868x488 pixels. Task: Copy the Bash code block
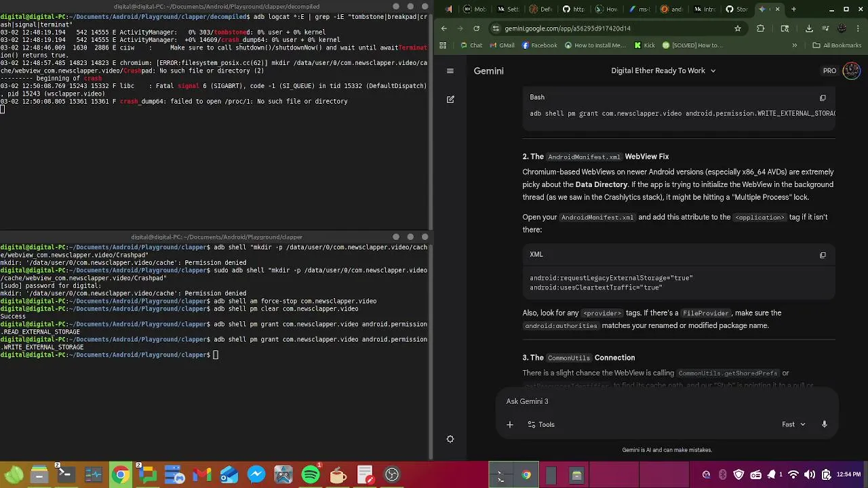pos(823,98)
